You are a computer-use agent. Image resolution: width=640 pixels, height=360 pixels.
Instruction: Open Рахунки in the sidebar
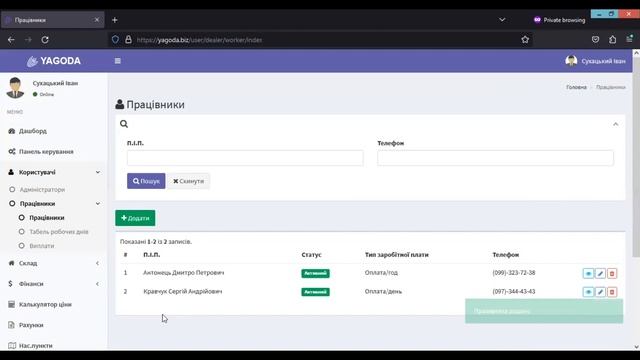tap(31, 325)
